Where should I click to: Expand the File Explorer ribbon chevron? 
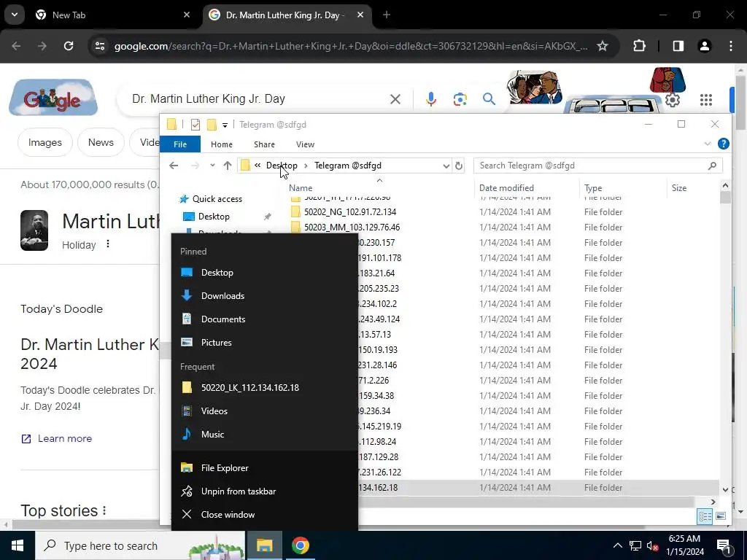click(708, 144)
